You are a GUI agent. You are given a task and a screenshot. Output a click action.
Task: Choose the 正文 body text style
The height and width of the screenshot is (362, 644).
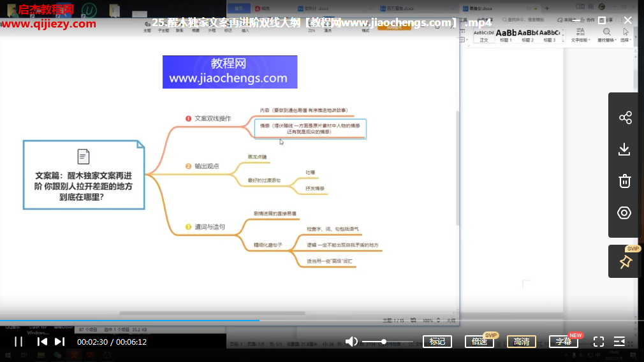[x=484, y=35]
